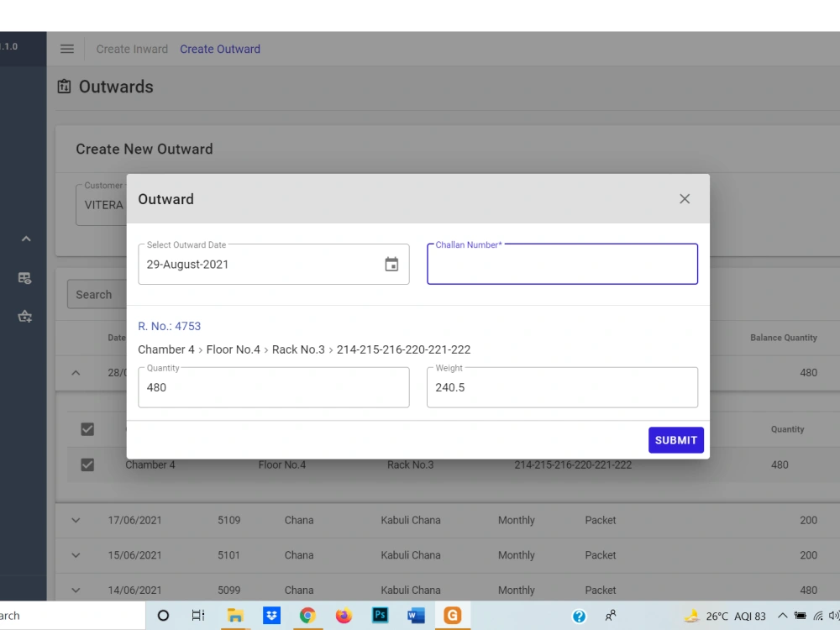Click the Floor No.4 table cell
This screenshot has height=630, width=840.
click(282, 465)
